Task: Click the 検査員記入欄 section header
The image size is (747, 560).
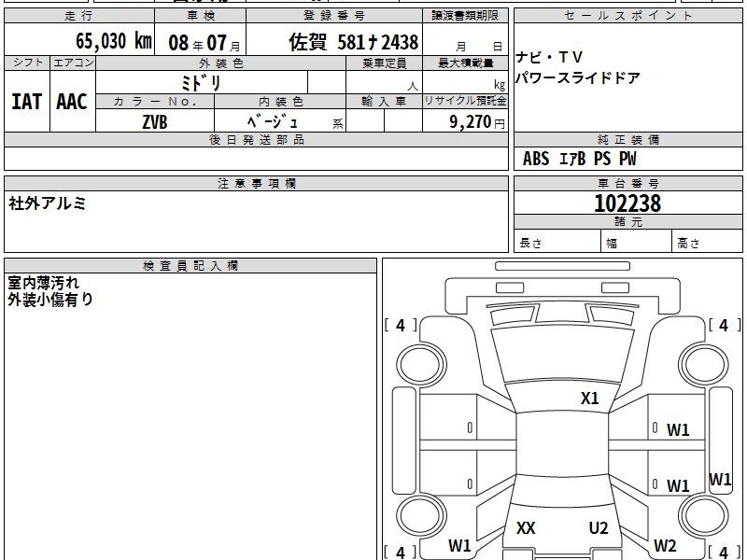Action: tap(190, 266)
